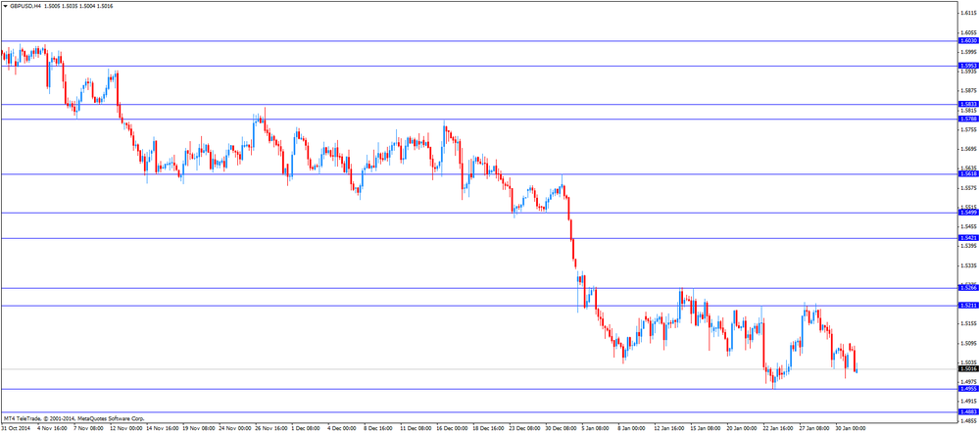Screen dimensions: 980x433
Task: Click the 1.5695 price scale value
Action: tap(969, 149)
